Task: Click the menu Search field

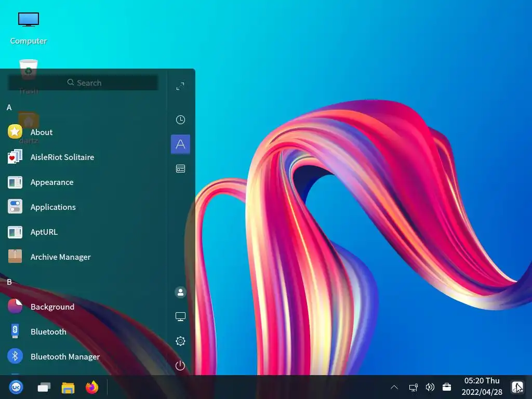Action: (83, 83)
